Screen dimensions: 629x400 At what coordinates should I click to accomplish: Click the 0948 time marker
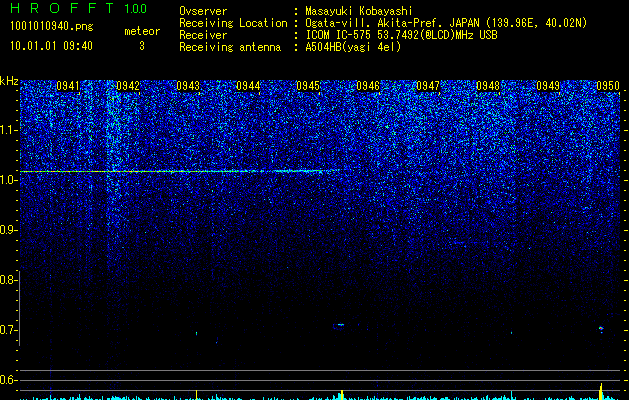click(488, 86)
